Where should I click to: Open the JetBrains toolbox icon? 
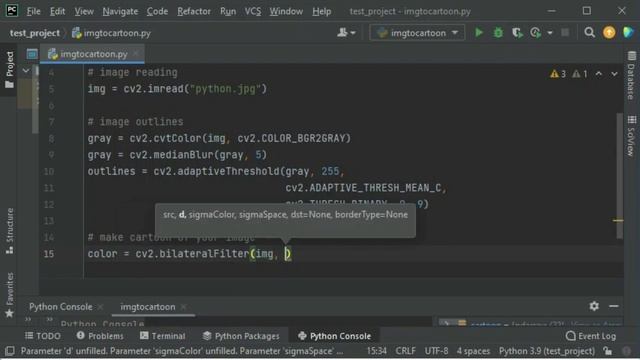point(628,32)
